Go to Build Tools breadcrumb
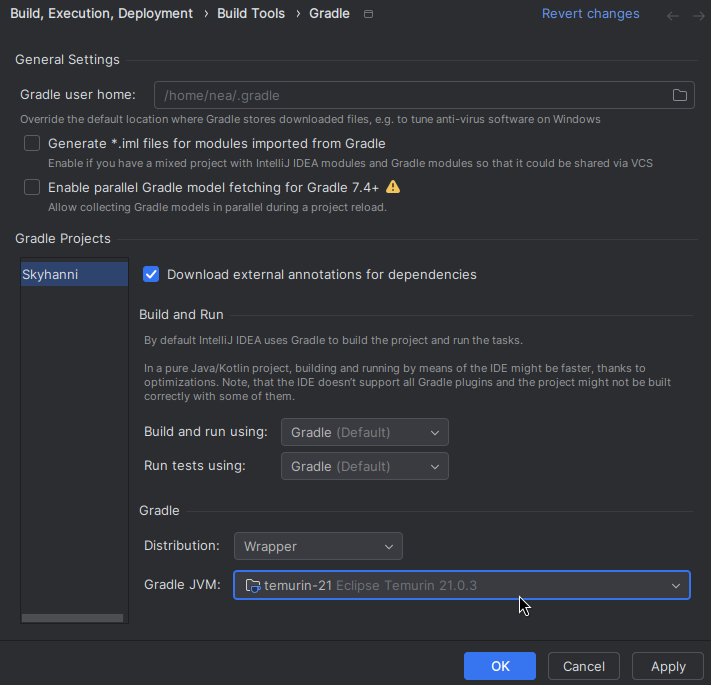 [x=251, y=14]
